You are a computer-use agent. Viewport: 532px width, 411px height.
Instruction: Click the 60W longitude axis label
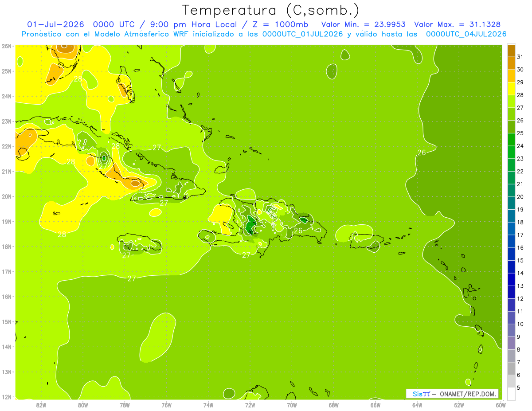pos(501,405)
